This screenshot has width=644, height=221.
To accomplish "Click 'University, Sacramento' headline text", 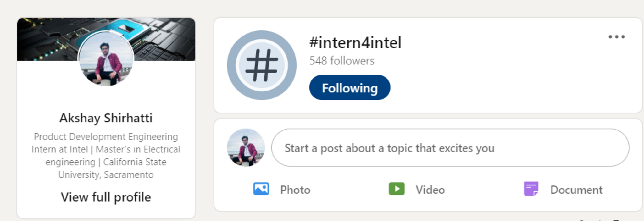I will (x=106, y=174).
